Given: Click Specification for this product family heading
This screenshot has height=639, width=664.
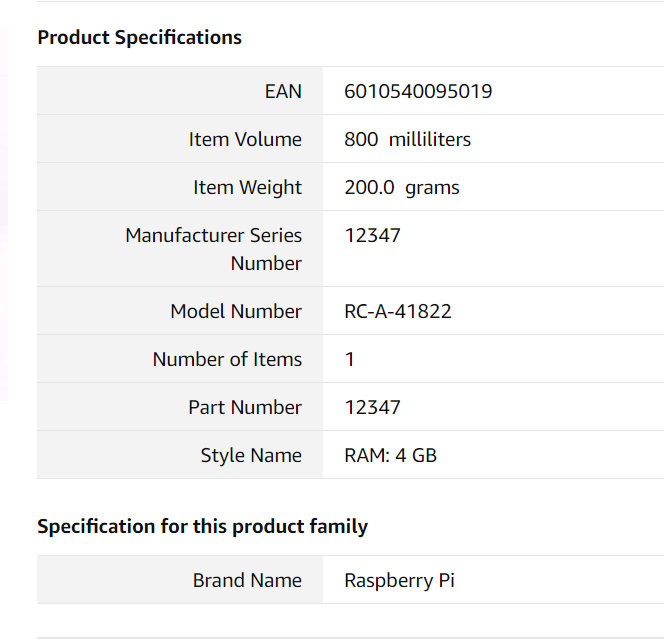Looking at the screenshot, I should point(202,527).
